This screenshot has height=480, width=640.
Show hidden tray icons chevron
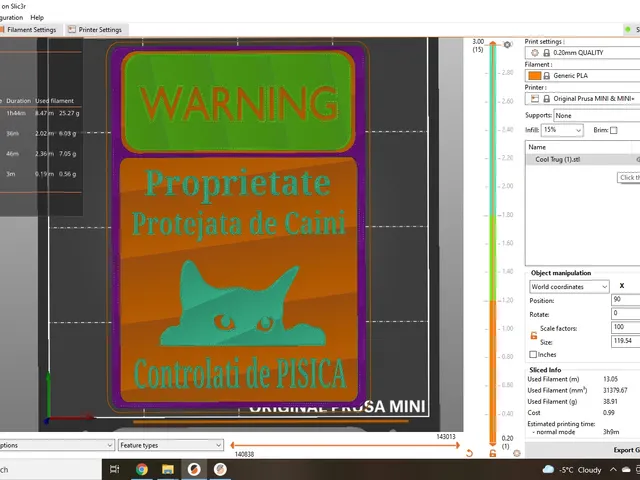click(x=613, y=470)
